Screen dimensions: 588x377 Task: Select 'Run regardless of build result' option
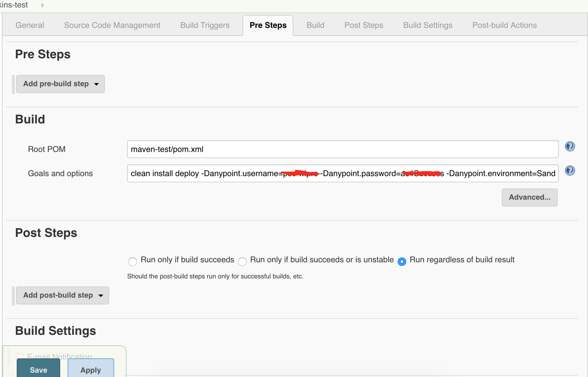402,262
